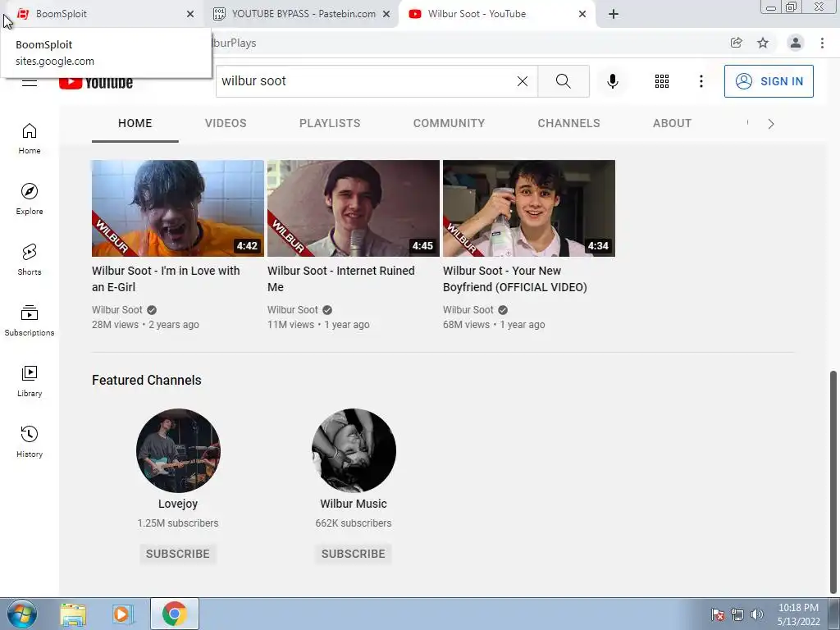
Task: Bookmark this tab with the star icon
Action: [763, 43]
